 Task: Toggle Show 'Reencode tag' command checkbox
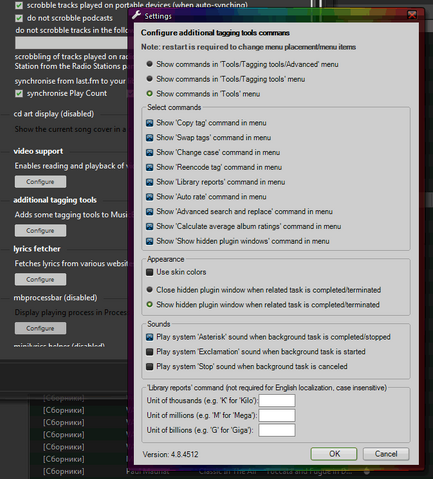click(150, 167)
